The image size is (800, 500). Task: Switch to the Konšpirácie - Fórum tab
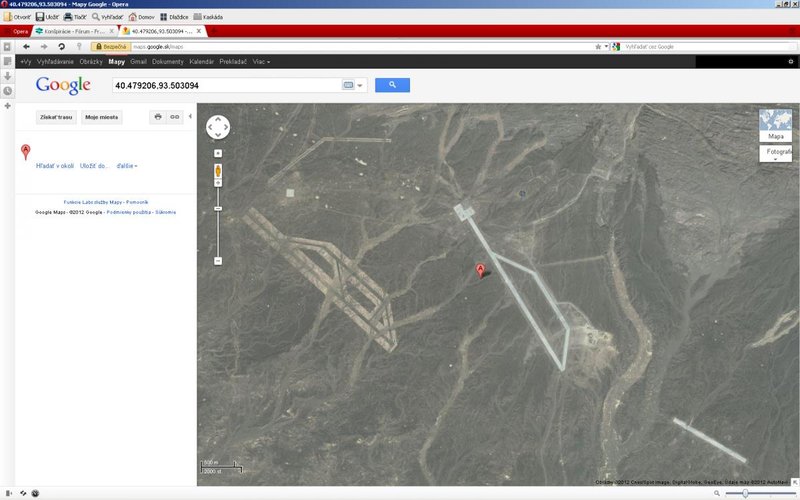[75, 31]
